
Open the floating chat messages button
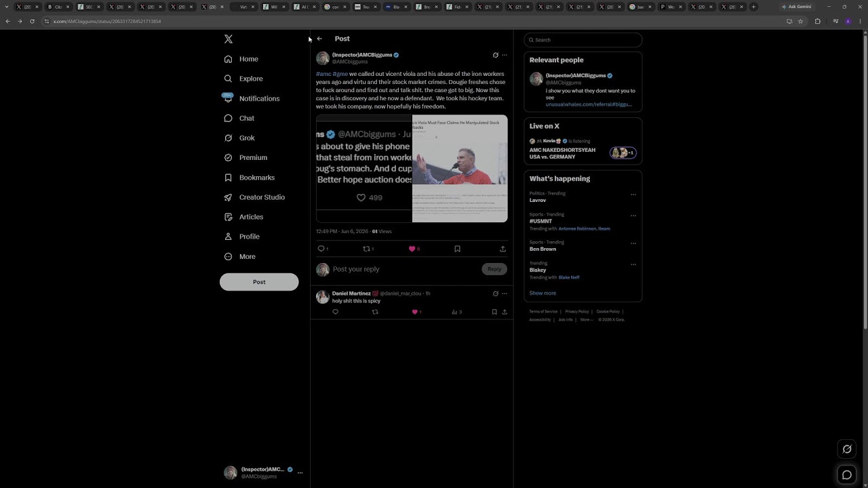[x=847, y=475]
